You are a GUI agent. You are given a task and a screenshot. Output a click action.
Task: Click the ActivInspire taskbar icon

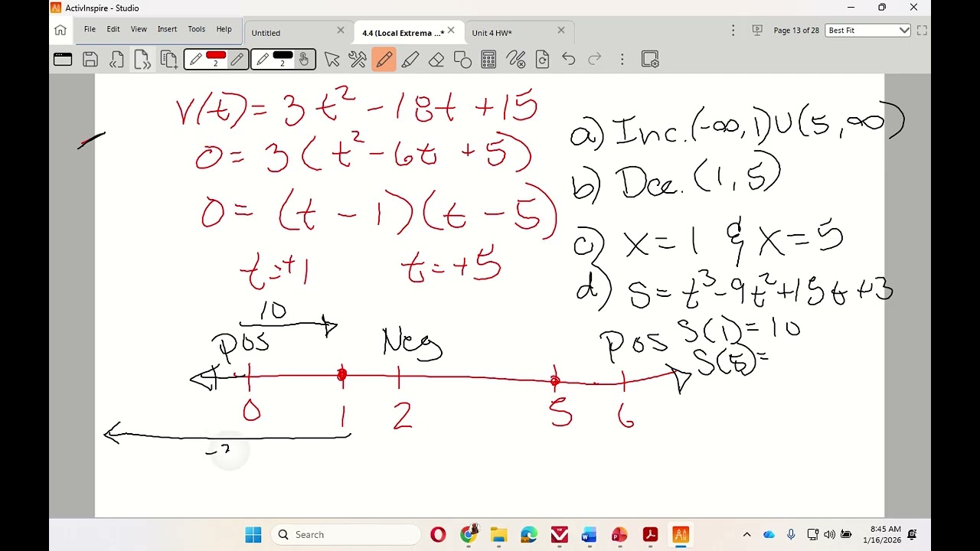pos(681,534)
